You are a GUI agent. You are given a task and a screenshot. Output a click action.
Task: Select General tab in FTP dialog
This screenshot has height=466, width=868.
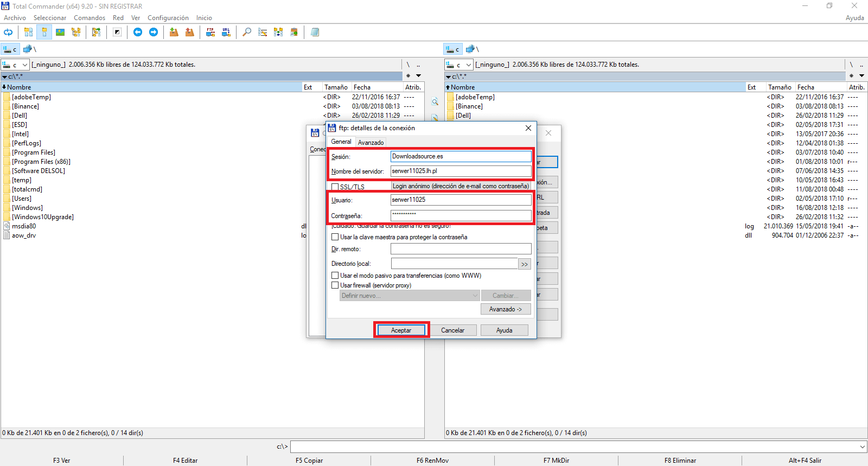[341, 142]
